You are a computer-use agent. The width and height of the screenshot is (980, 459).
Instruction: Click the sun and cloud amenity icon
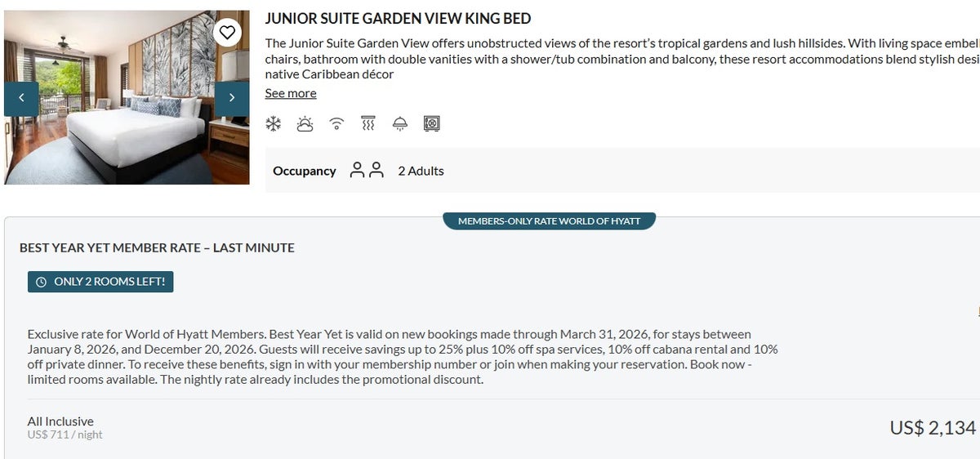point(305,124)
